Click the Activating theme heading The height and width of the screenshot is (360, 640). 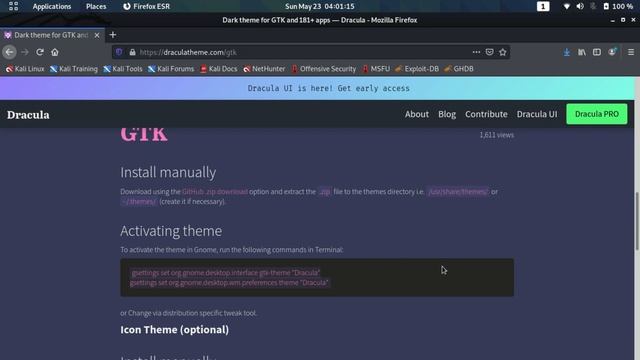(x=171, y=231)
